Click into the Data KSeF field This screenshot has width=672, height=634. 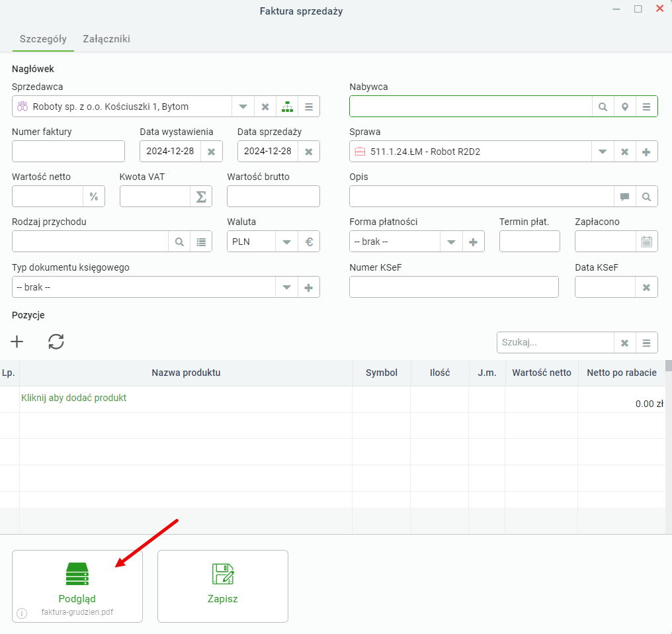pyautogui.click(x=605, y=287)
